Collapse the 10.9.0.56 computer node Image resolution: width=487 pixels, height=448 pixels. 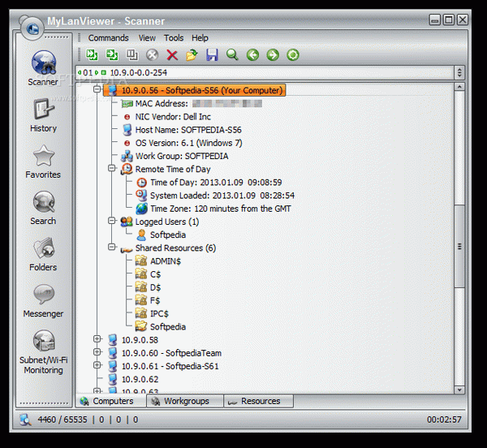(x=97, y=89)
